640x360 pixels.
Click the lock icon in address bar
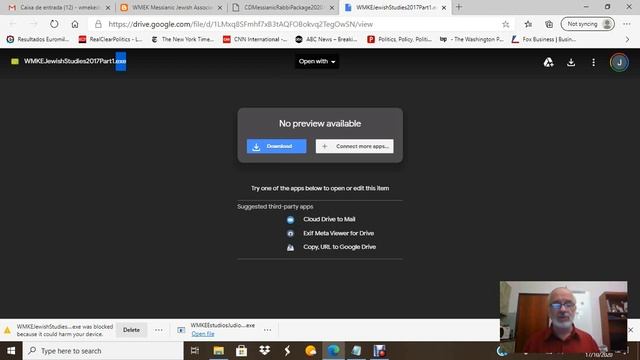[98, 24]
